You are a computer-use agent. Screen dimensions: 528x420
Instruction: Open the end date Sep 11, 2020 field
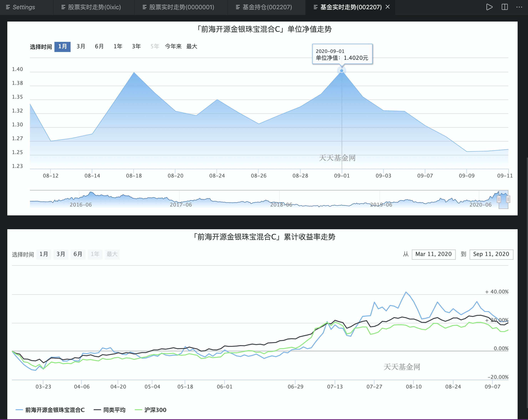click(491, 254)
